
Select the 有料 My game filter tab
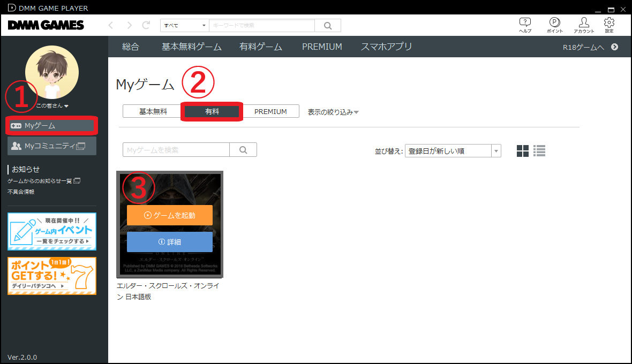(212, 111)
